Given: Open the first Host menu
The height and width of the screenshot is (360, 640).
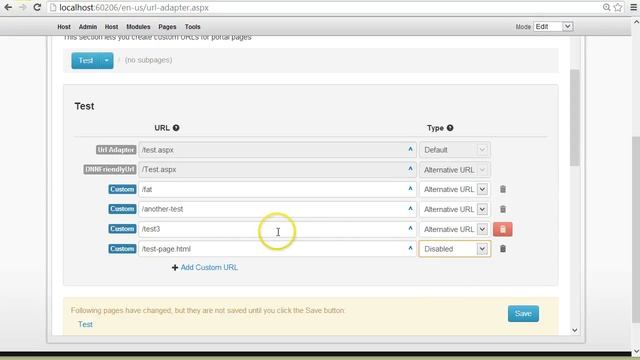Looking at the screenshot, I should click(64, 27).
